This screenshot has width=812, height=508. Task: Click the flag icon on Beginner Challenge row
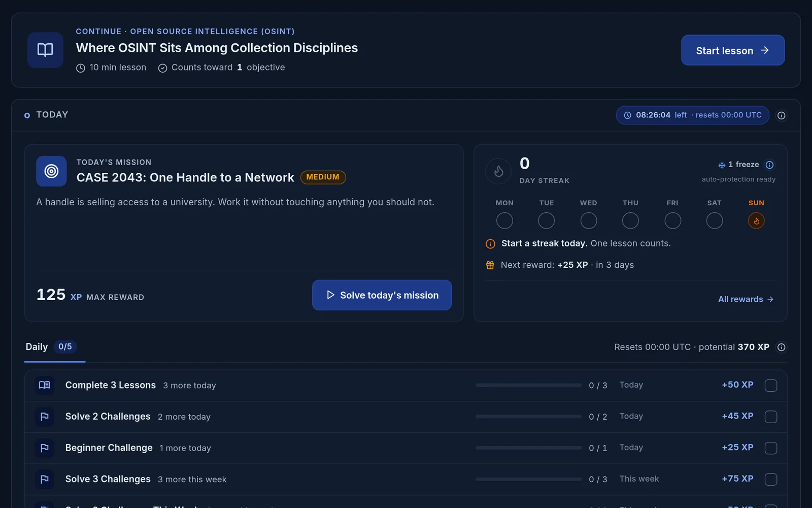pyautogui.click(x=45, y=448)
